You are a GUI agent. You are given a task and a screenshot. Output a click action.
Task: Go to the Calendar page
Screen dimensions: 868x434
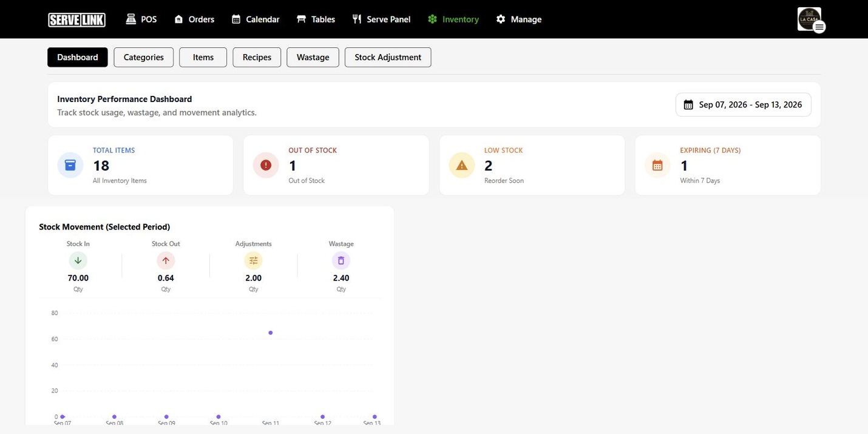(x=256, y=19)
